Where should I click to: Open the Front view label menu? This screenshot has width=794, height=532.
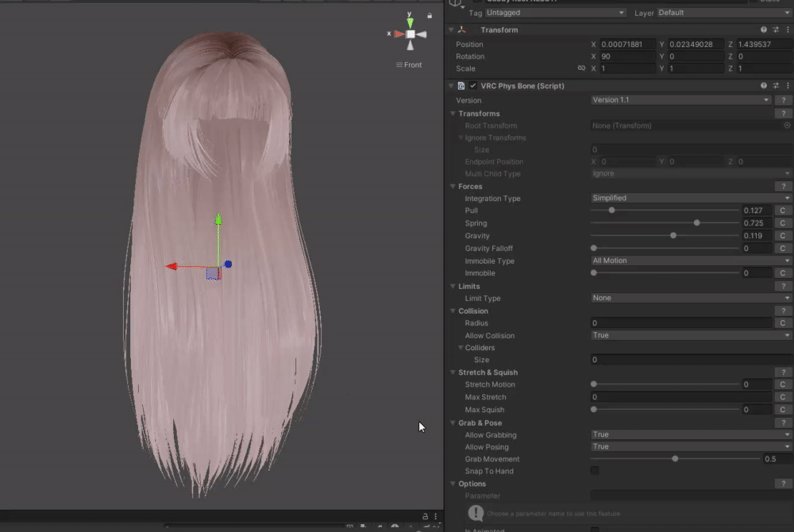410,65
